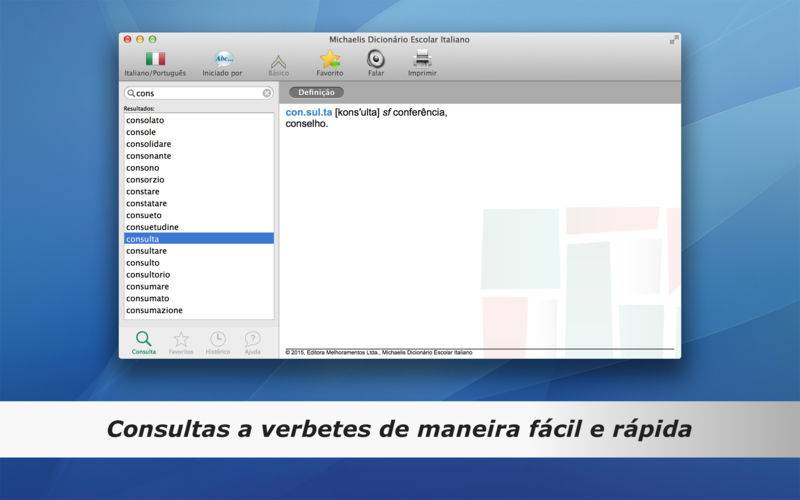The image size is (800, 500).
Task: Select 'consumato' in the results list
Action: [199, 298]
